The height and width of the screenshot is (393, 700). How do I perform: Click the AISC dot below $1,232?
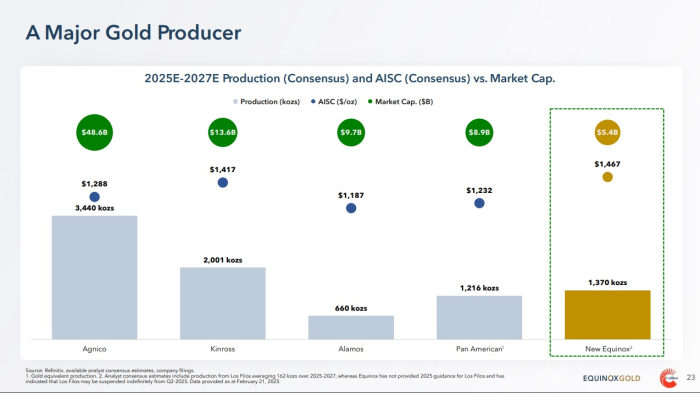[479, 203]
